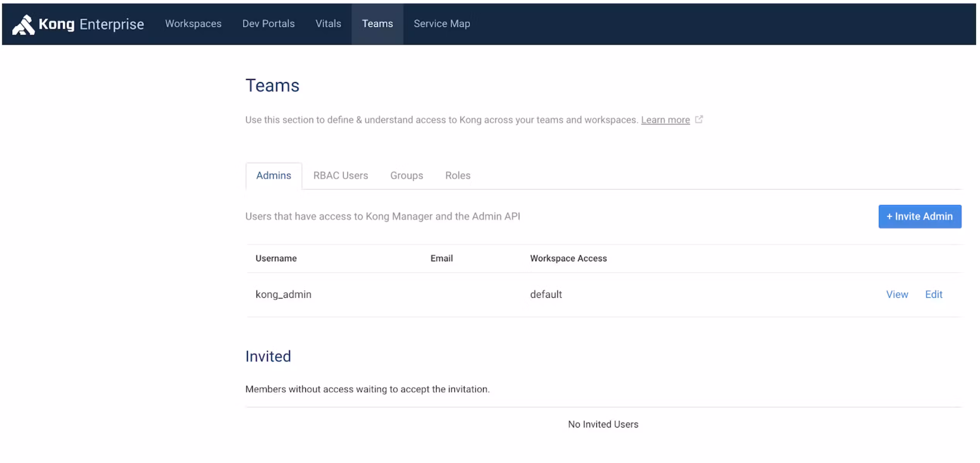The image size is (980, 463).
Task: Click the Workspace Access column header
Action: click(568, 258)
